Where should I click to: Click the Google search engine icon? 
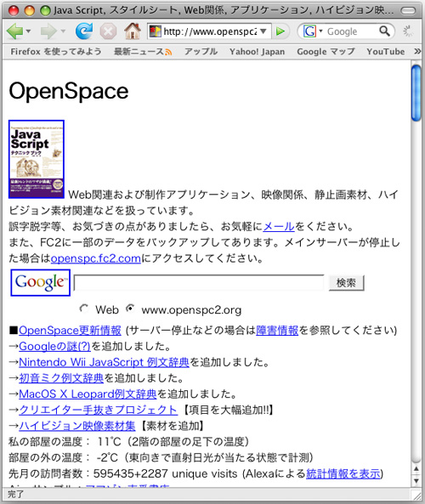tap(309, 31)
